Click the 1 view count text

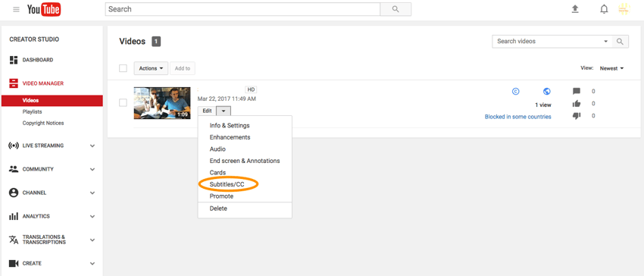[543, 105]
